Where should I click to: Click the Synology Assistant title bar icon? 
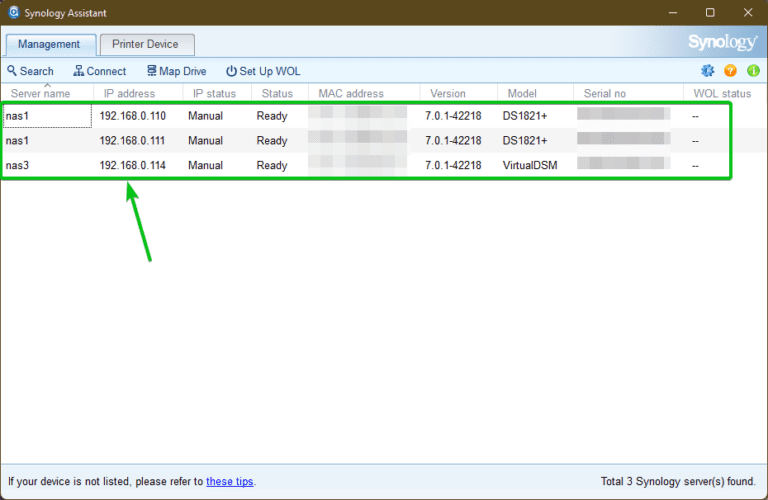[x=14, y=12]
